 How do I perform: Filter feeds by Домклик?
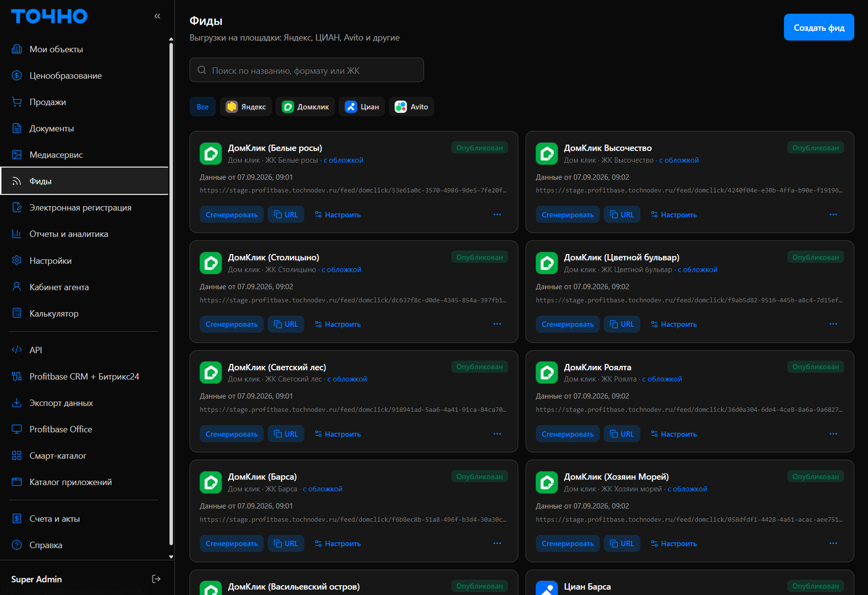click(305, 107)
